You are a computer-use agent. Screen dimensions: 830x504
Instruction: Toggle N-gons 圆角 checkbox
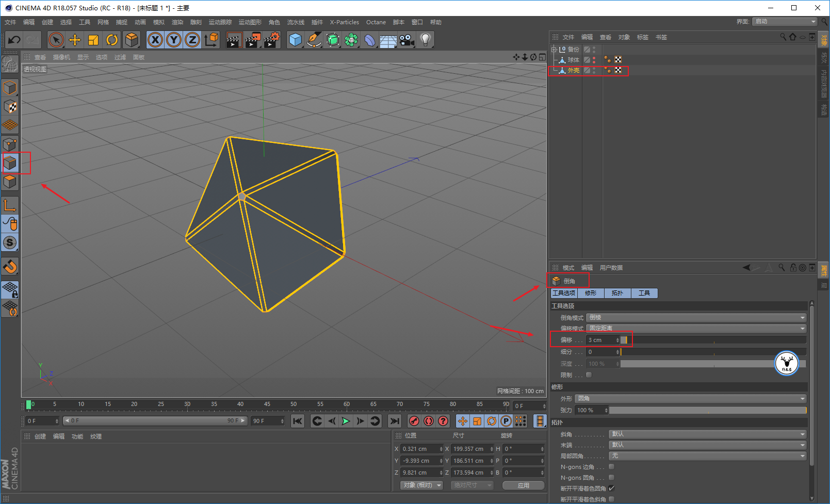(611, 478)
